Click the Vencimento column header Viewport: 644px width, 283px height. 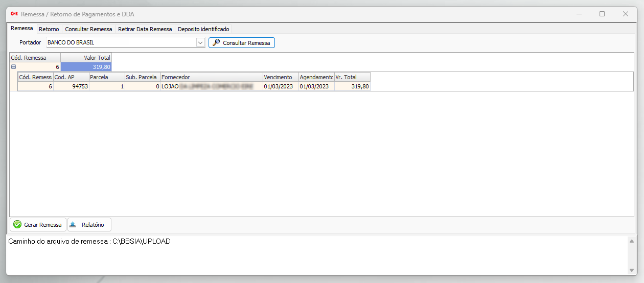click(x=280, y=77)
